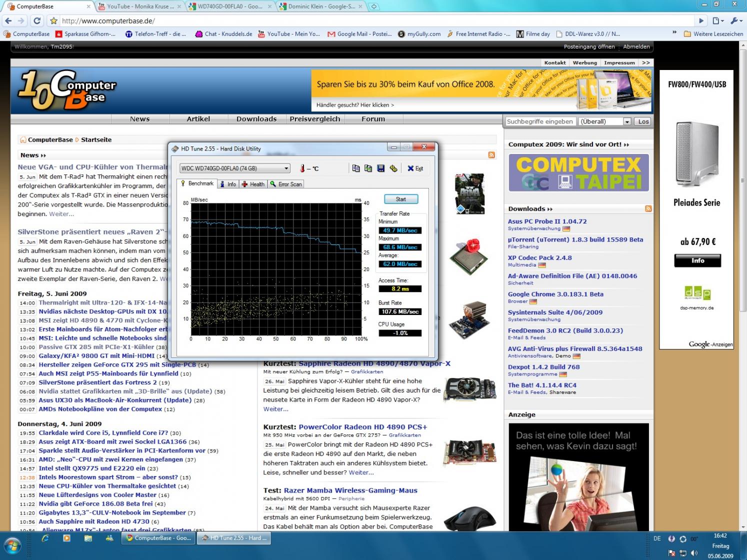Screen dimensions: 747x560
Task: Open the Downloads menu on ComputerBase
Action: (x=256, y=119)
